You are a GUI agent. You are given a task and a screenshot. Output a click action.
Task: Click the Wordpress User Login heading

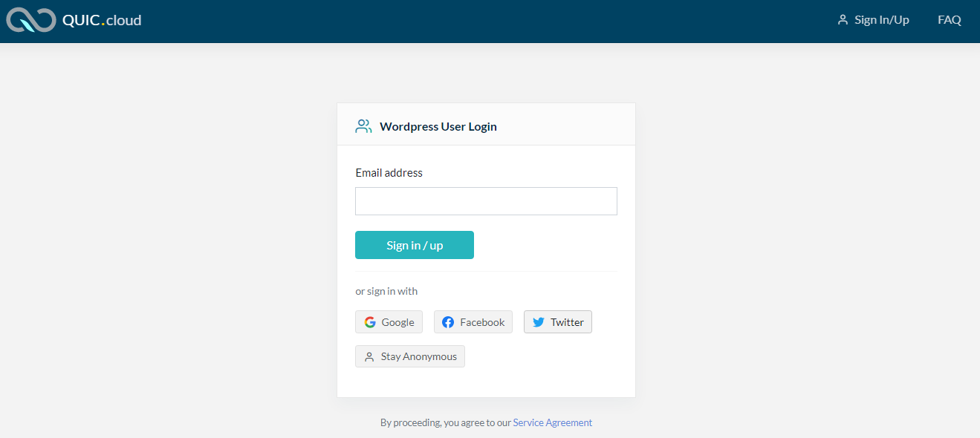(x=438, y=126)
